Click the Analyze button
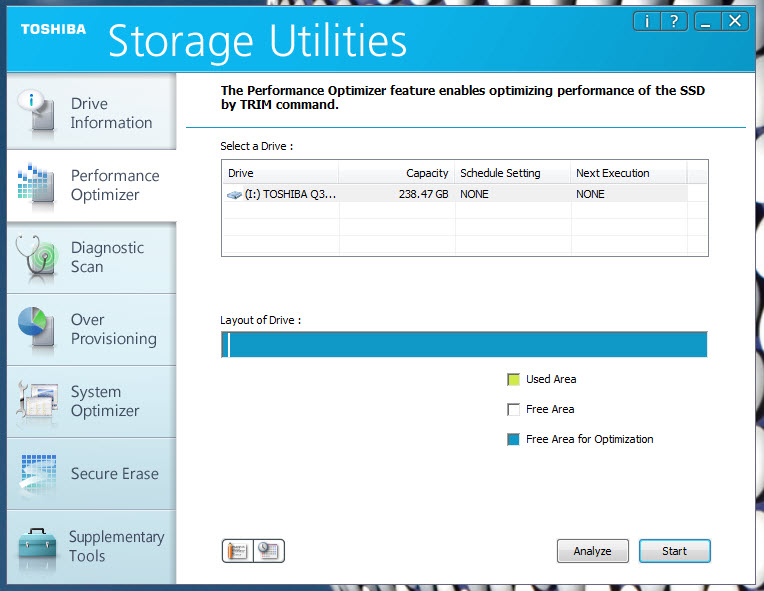The height and width of the screenshot is (591, 764). tap(592, 551)
